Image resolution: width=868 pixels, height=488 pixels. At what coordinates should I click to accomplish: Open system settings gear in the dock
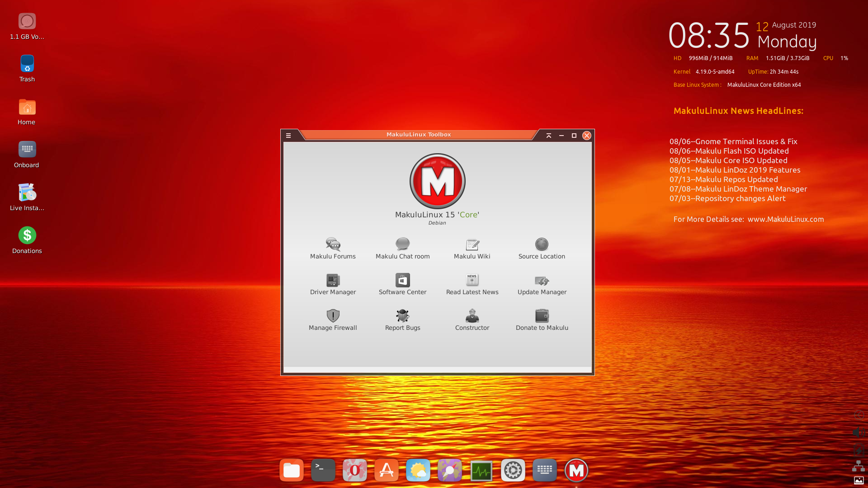513,470
